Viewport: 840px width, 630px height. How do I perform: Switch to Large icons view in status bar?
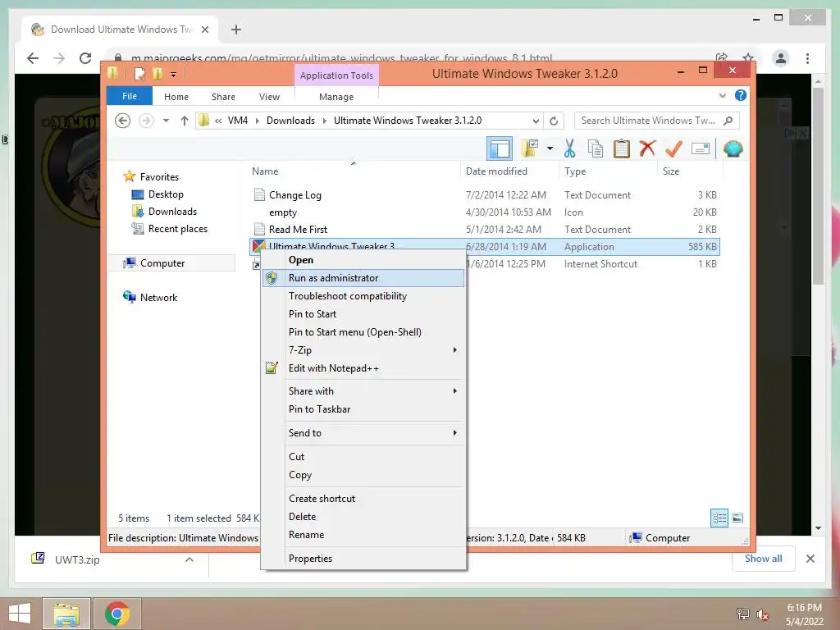pos(737,518)
